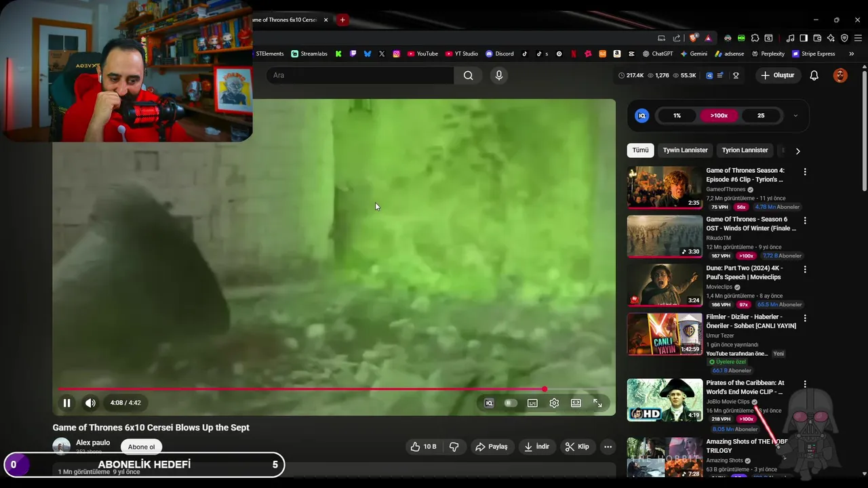This screenshot has width=868, height=488.
Task: Open the three-dot more actions menu under the video
Action: click(x=608, y=447)
